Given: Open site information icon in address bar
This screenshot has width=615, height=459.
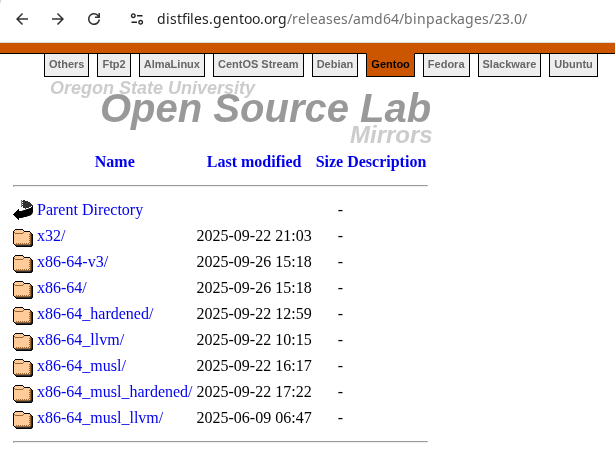Looking at the screenshot, I should tap(137, 19).
